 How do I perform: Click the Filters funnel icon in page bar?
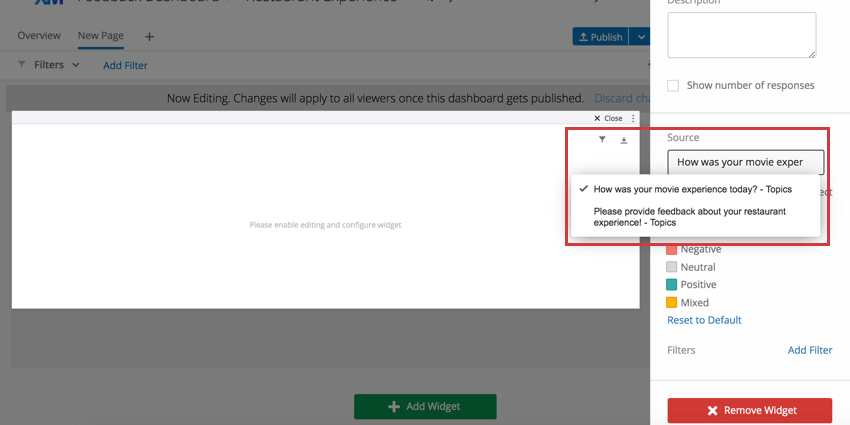22,65
